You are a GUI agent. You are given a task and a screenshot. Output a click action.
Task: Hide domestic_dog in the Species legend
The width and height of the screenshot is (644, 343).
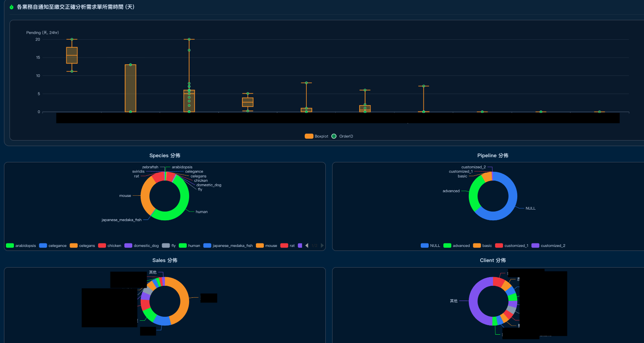pos(141,246)
